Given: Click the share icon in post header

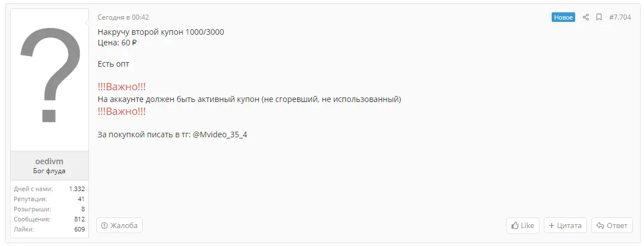Looking at the screenshot, I should click(x=586, y=17).
